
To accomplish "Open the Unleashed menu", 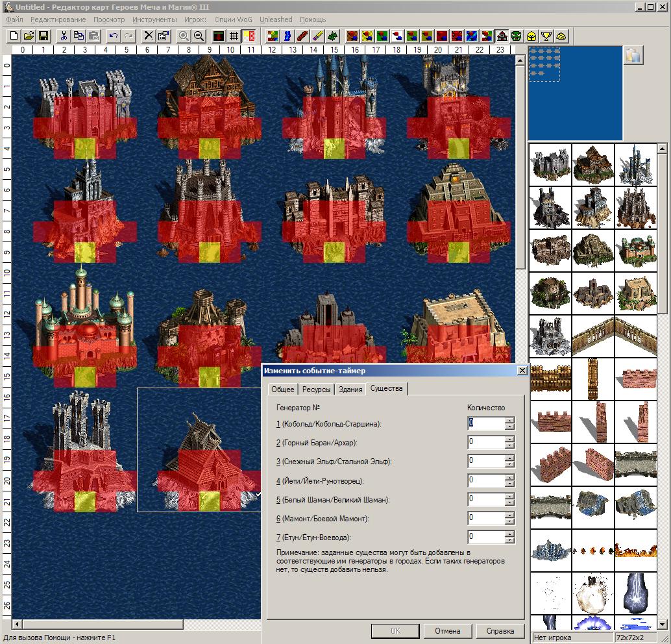I will pyautogui.click(x=276, y=19).
